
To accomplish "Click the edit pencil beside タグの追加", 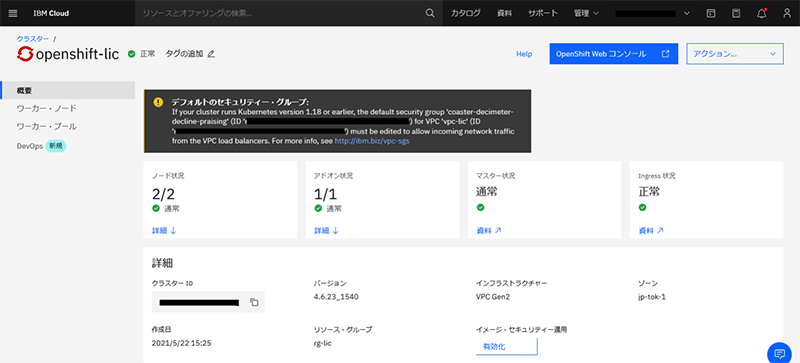I will (211, 54).
